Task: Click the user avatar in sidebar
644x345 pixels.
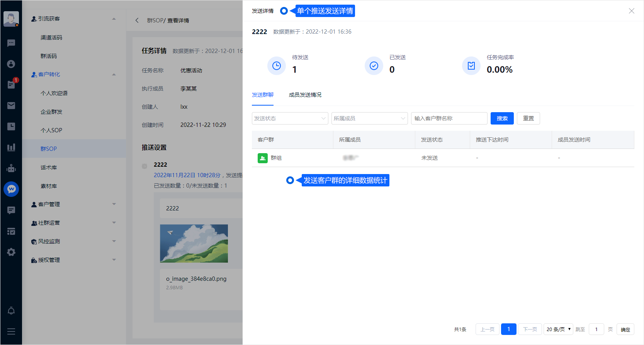Action: 11,19
